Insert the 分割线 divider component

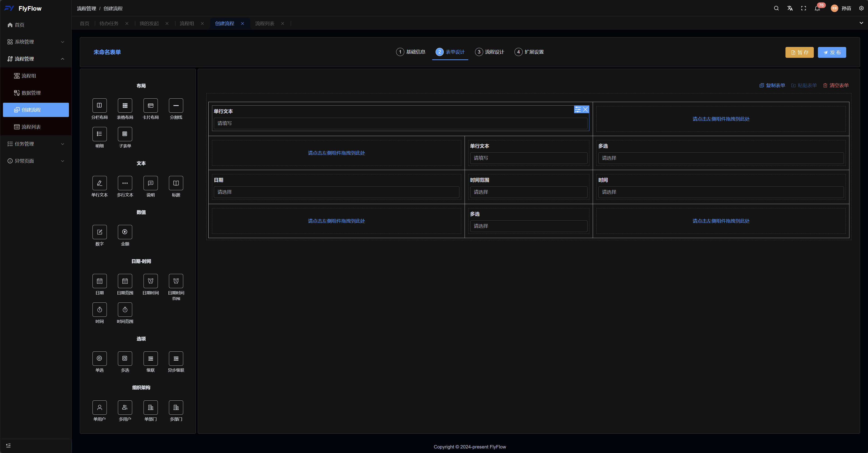coord(176,105)
